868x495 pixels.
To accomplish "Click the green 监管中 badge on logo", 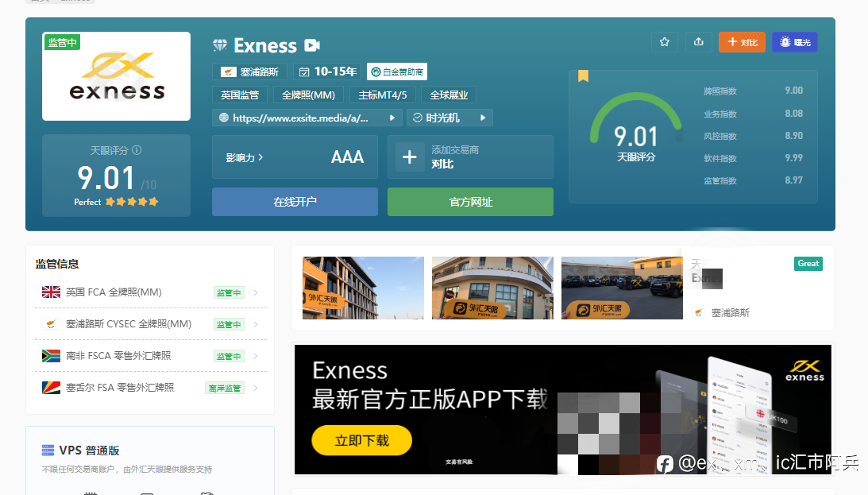I will pyautogui.click(x=62, y=43).
